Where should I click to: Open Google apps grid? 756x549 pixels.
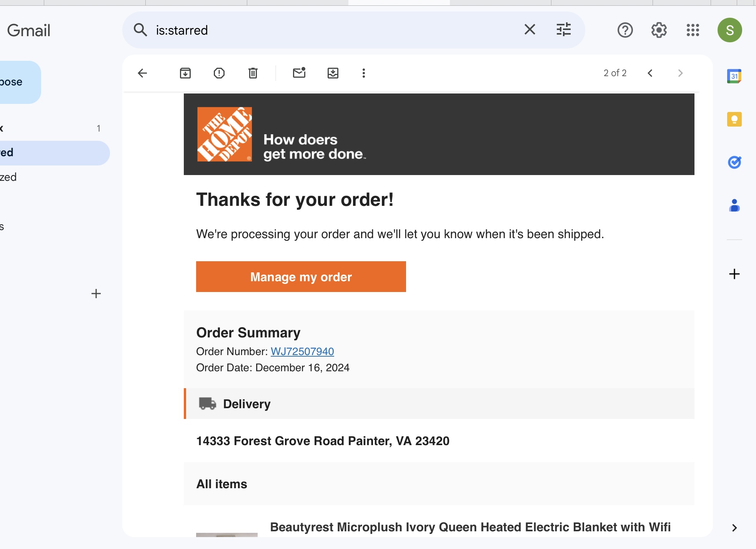pyautogui.click(x=693, y=30)
